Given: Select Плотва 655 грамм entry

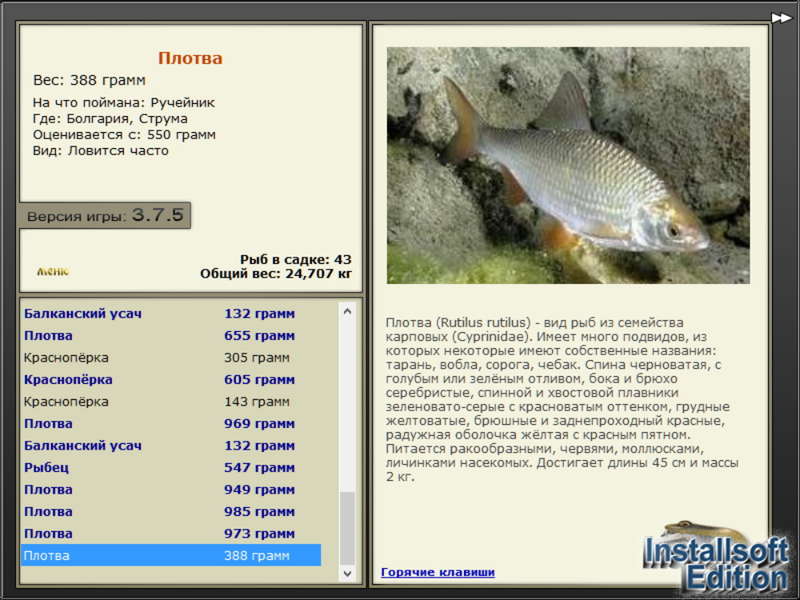Looking at the screenshot, I should click(x=171, y=336).
